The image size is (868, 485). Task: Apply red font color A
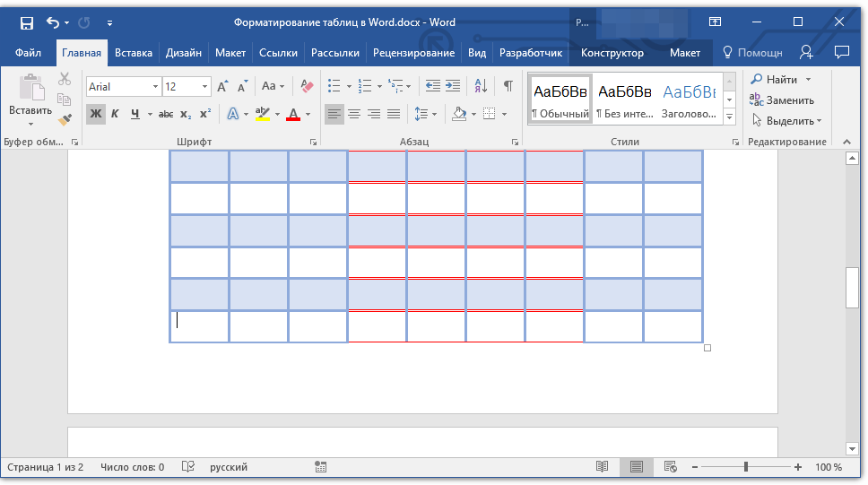coord(293,114)
